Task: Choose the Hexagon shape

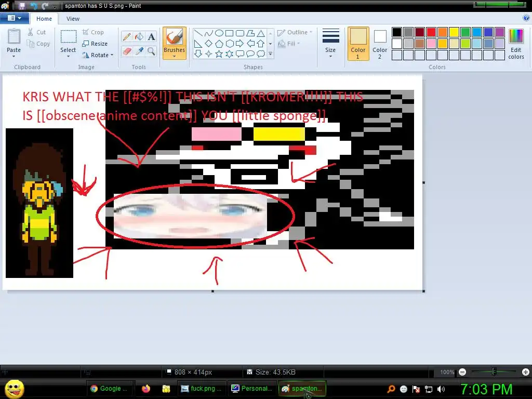Action: pos(230,44)
